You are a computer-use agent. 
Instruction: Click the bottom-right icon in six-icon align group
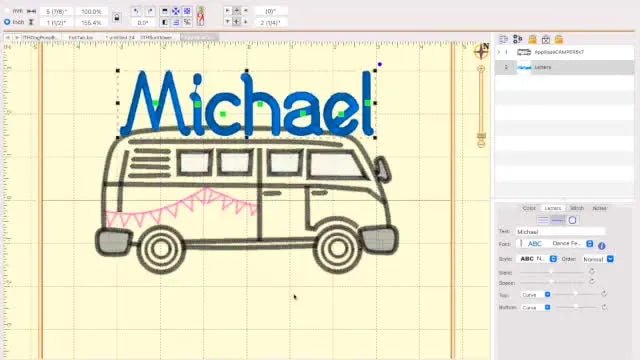[187, 22]
